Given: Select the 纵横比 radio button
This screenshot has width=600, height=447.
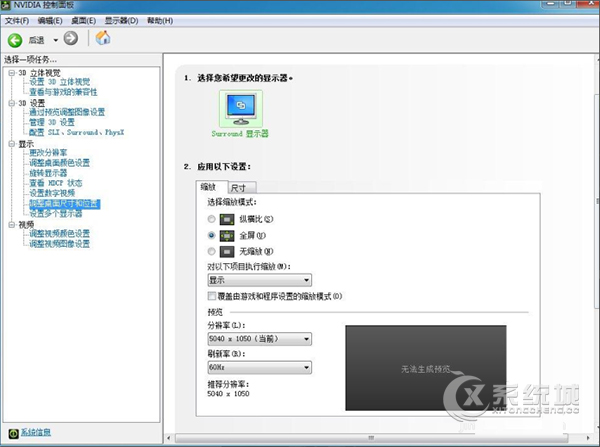Looking at the screenshot, I should coord(211,219).
